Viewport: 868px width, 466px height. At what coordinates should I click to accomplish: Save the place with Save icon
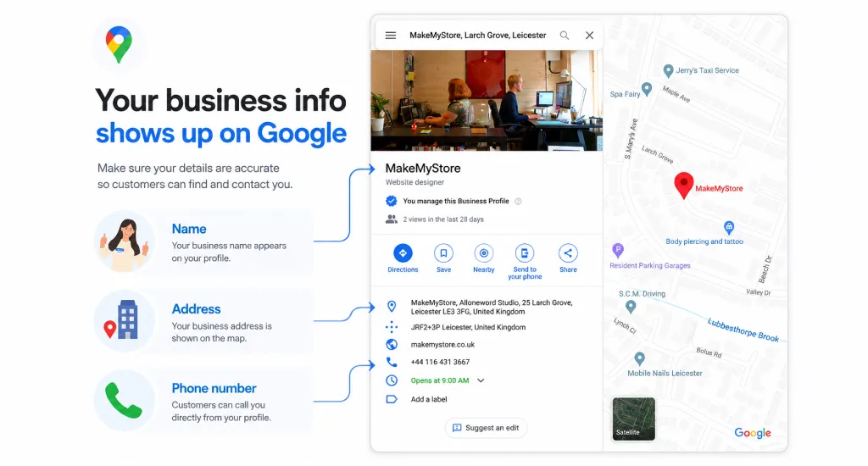[443, 253]
